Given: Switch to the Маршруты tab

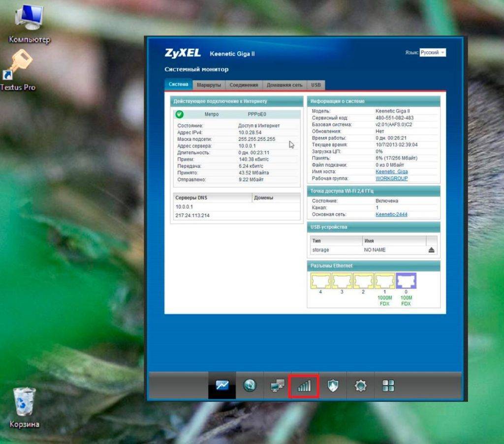Looking at the screenshot, I should pyautogui.click(x=209, y=85).
